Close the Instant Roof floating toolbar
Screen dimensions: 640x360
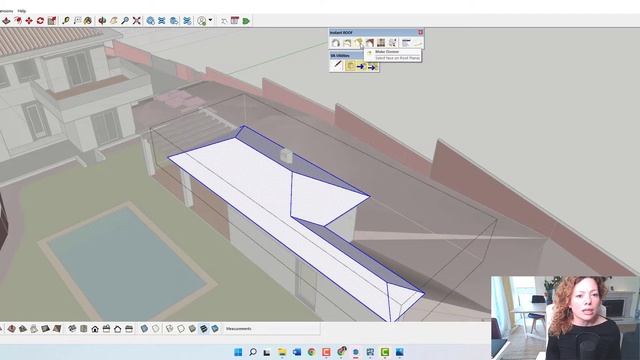point(420,32)
